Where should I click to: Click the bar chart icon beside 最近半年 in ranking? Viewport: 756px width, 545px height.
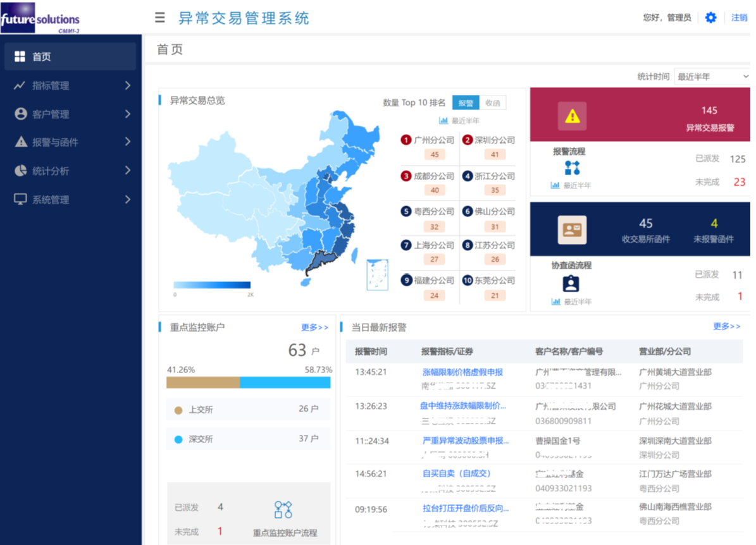coord(443,121)
